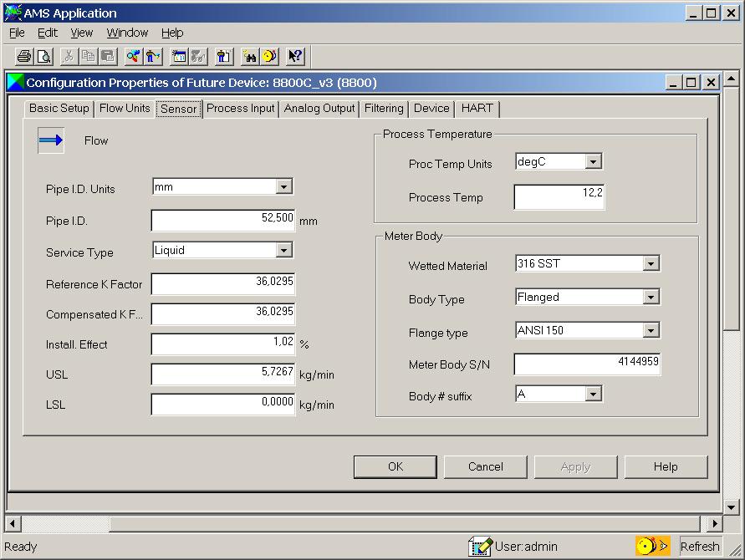Open the Pipe I.D. Units dropdown
Viewport: 745px width, 560px height.
coord(283,186)
